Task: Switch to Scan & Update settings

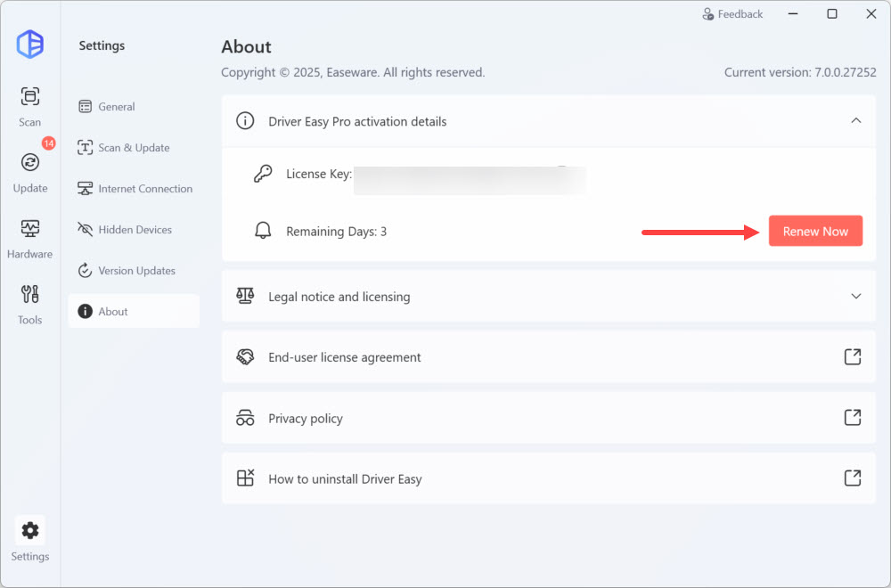Action: (x=134, y=148)
